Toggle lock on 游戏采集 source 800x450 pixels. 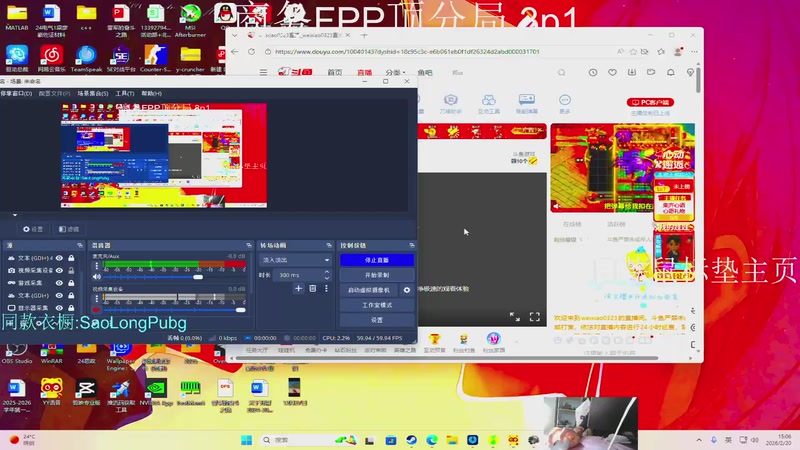71,283
